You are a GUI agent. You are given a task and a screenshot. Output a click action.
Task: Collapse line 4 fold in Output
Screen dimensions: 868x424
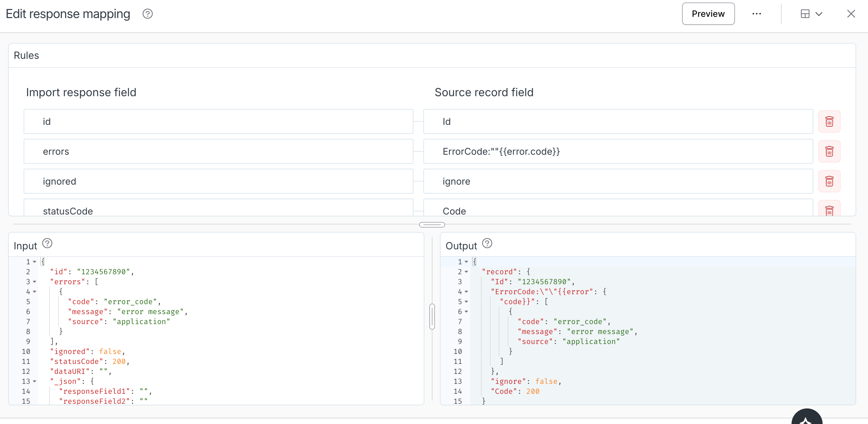click(x=466, y=291)
